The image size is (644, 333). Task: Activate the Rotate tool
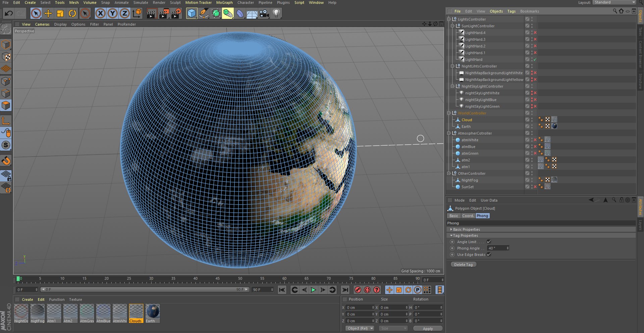[x=72, y=13]
